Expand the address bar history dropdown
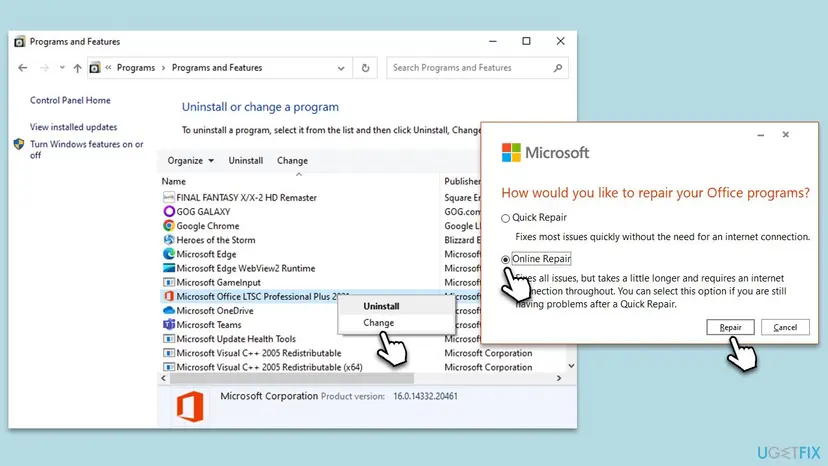The width and height of the screenshot is (828, 466). (x=341, y=68)
